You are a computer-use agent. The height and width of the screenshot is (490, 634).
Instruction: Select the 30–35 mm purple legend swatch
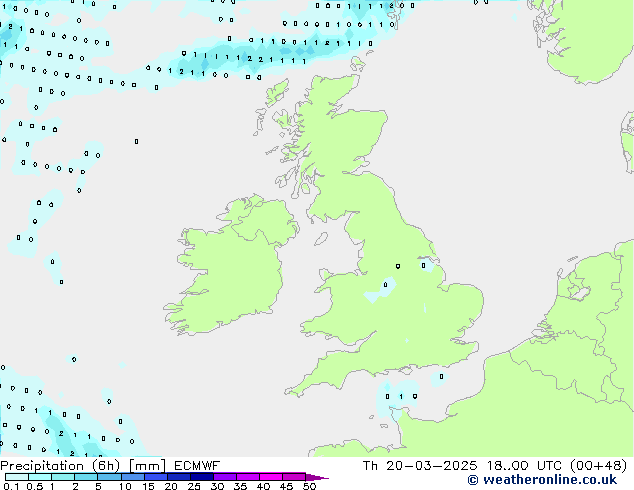click(224, 477)
